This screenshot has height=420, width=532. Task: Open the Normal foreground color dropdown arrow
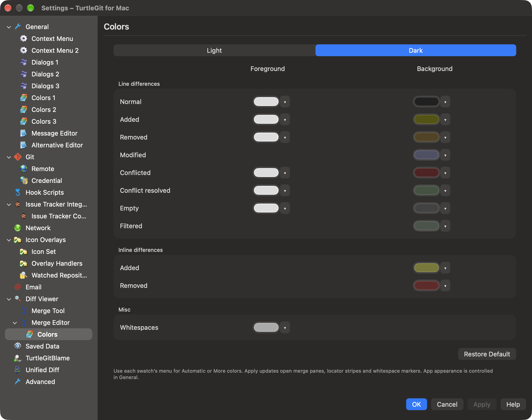[x=285, y=102]
